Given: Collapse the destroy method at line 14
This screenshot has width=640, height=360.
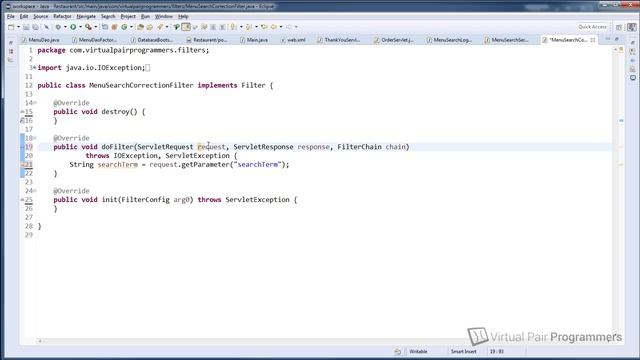Looking at the screenshot, I should point(35,103).
